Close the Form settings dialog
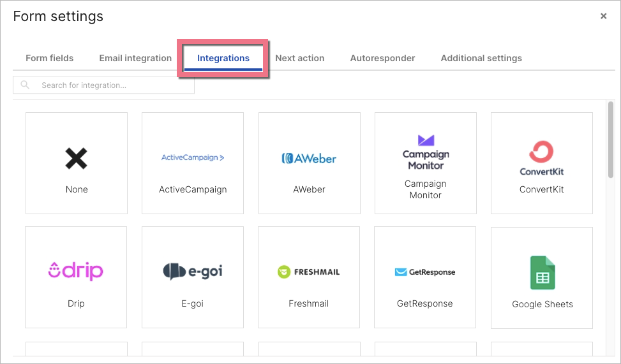This screenshot has width=621, height=364. coord(603,17)
